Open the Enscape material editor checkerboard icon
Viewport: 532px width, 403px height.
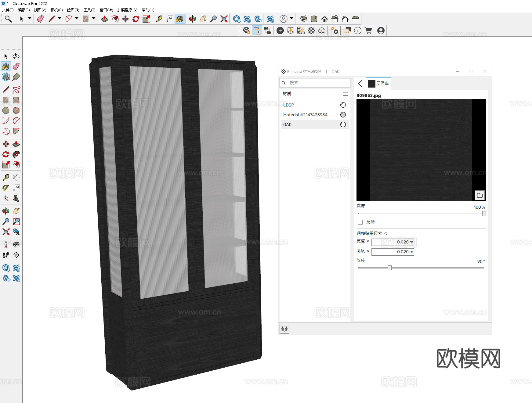pyautogui.click(x=311, y=31)
